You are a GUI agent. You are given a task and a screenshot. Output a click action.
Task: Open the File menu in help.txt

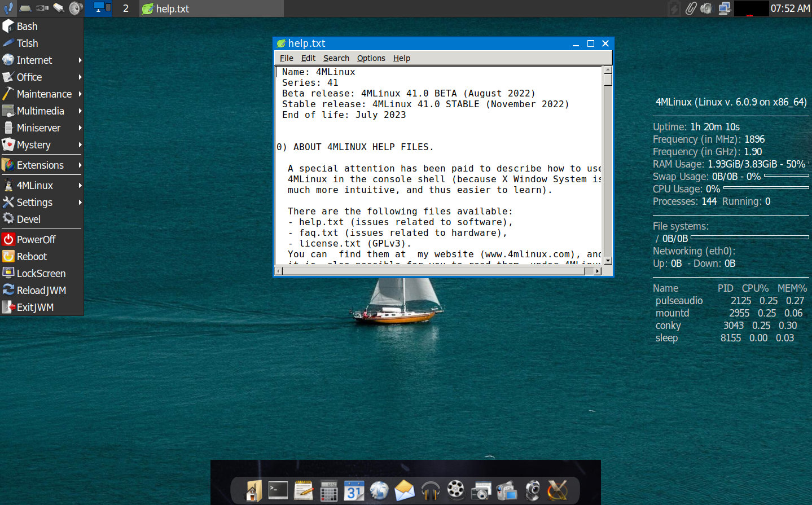(286, 58)
